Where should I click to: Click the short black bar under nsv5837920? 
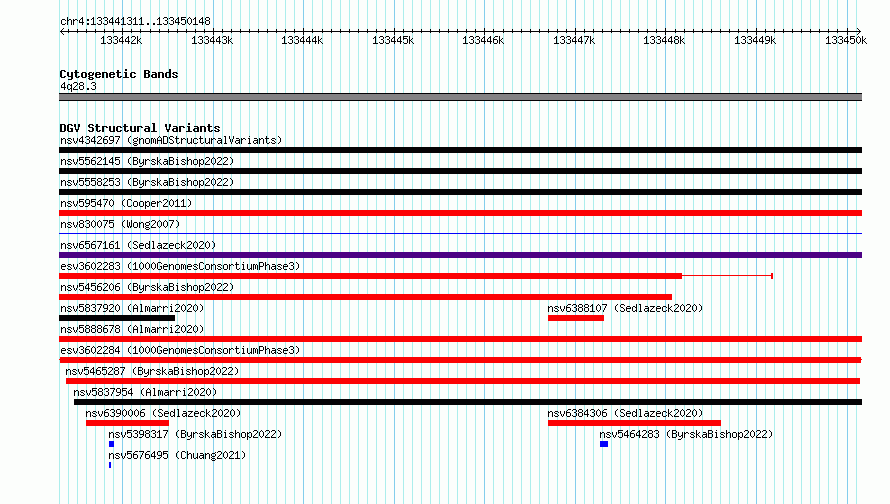pos(117,318)
